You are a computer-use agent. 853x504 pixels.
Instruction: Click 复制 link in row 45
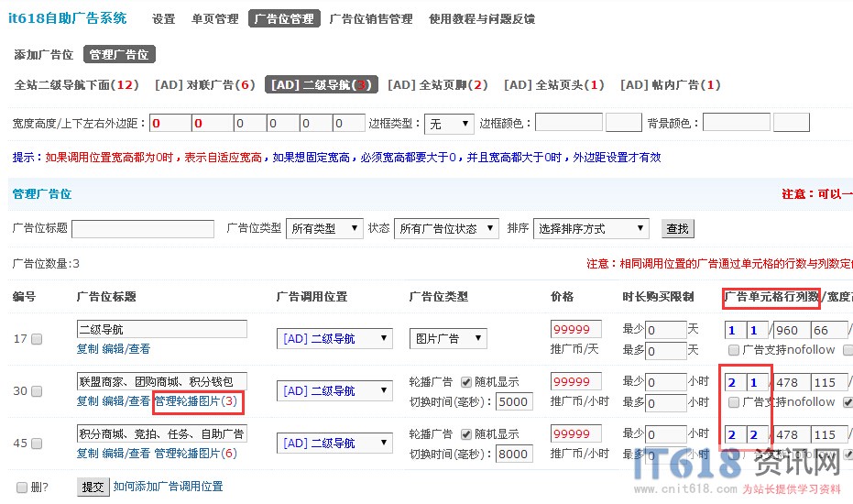[88, 454]
